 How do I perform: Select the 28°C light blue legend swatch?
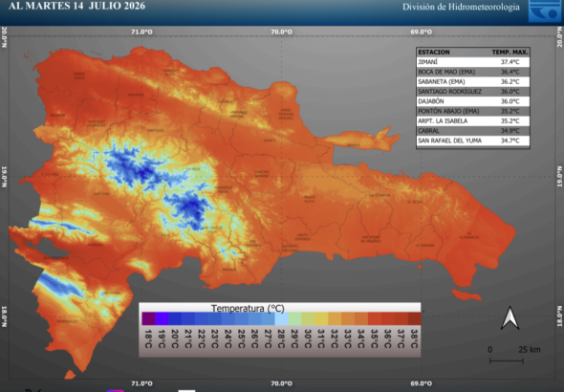click(x=282, y=318)
